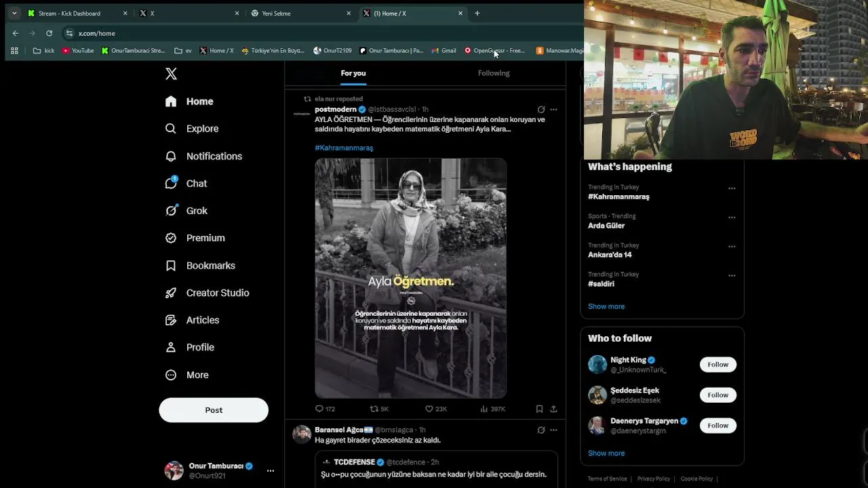This screenshot has height=488, width=868.
Task: Open Profile from the sidebar
Action: pyautogui.click(x=190, y=347)
